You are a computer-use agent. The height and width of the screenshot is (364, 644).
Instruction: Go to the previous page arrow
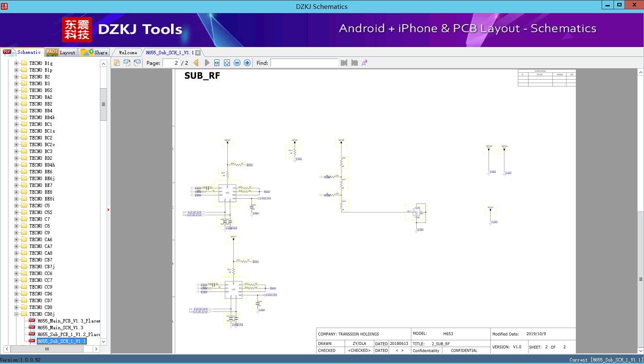click(196, 63)
